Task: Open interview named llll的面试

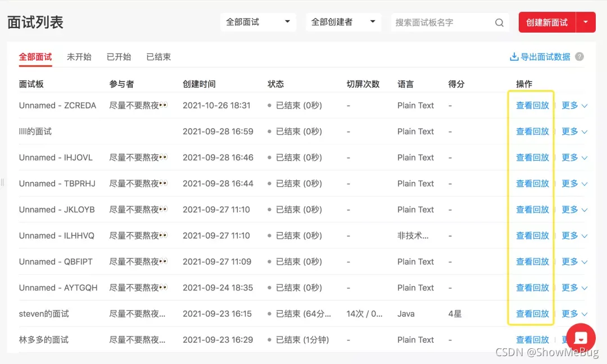Action: click(35, 131)
